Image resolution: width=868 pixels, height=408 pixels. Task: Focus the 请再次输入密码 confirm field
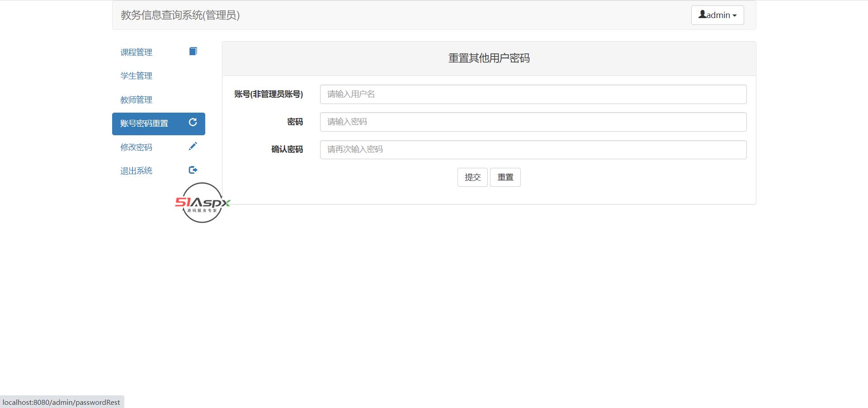533,149
